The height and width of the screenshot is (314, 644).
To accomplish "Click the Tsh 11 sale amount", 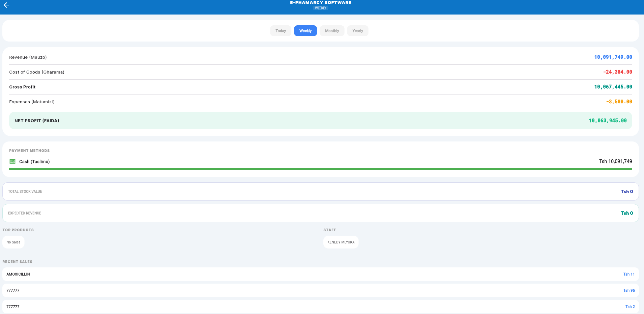I will point(629,274).
